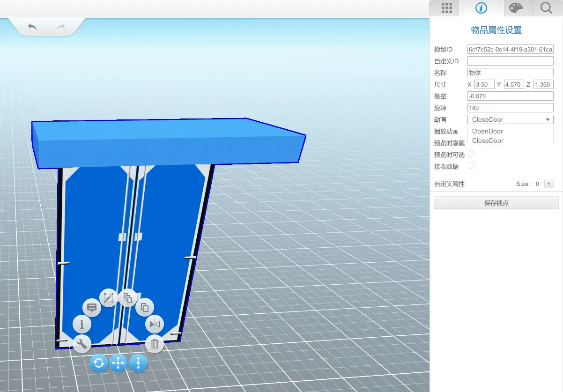Click the trash delete icon

tap(155, 344)
